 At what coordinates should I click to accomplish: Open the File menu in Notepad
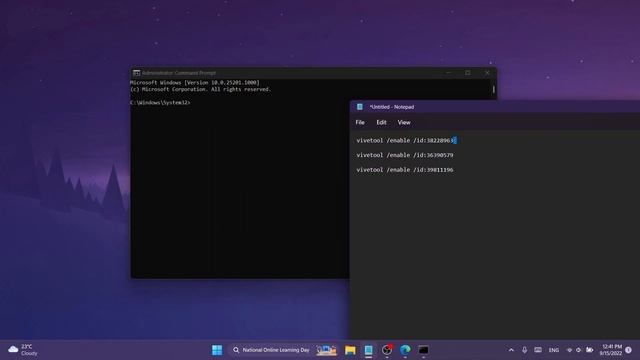click(x=360, y=122)
